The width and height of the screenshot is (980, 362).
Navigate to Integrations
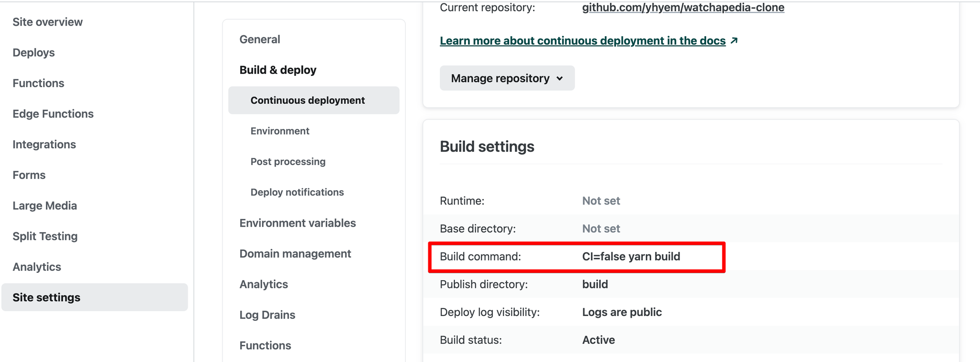[44, 145]
